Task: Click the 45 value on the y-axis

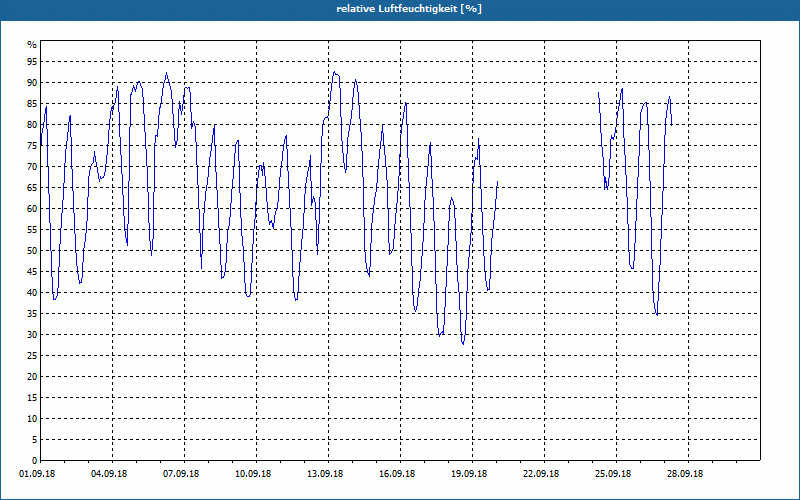Action: pos(32,272)
